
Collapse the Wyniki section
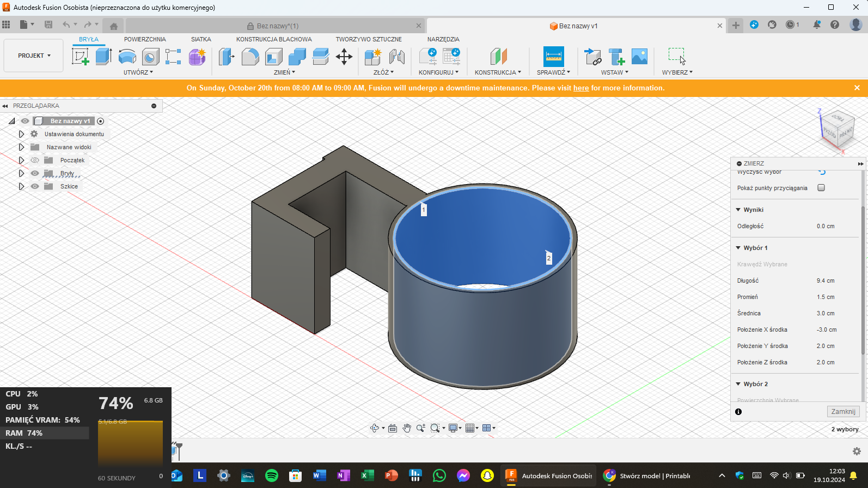click(738, 210)
